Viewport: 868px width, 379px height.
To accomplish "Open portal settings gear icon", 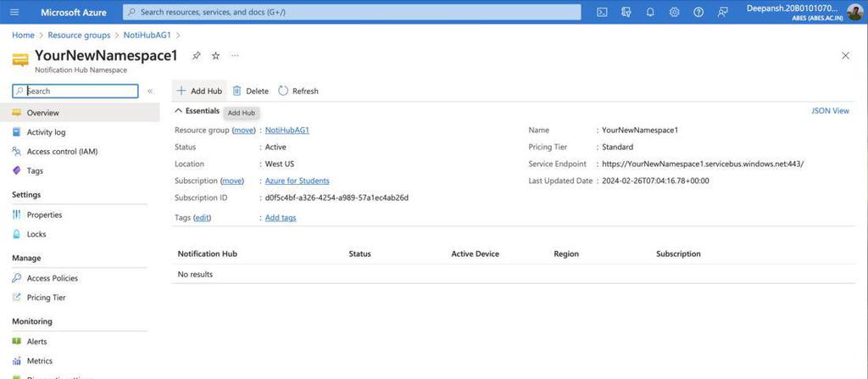I will (x=674, y=12).
